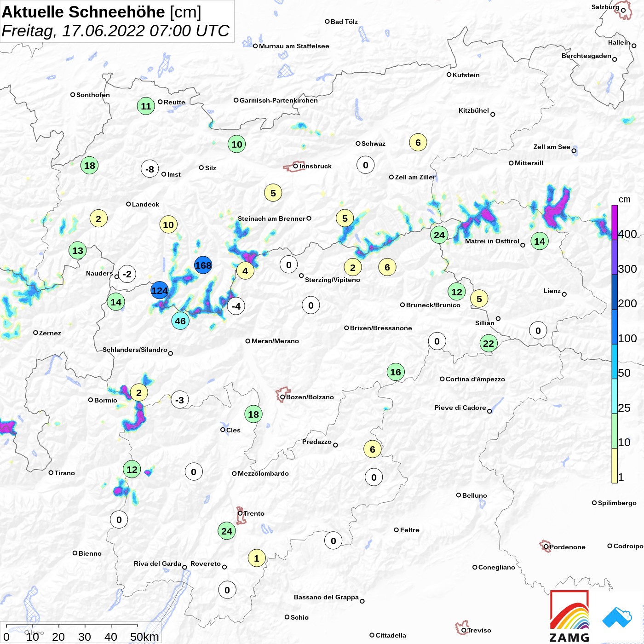The image size is (644, 644).
Task: Click the 'Murnau am Staffelsee' label
Action: tap(294, 46)
